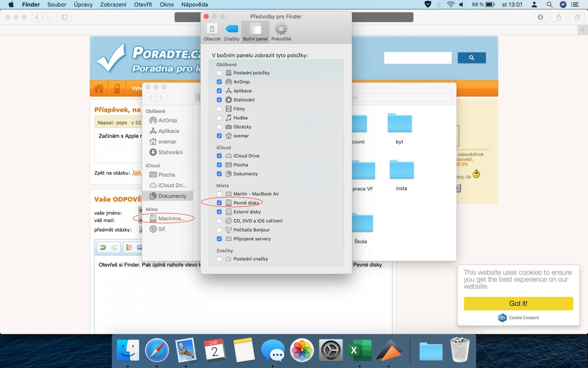
Task: Switch to the Boční panel tab
Action: 255,32
